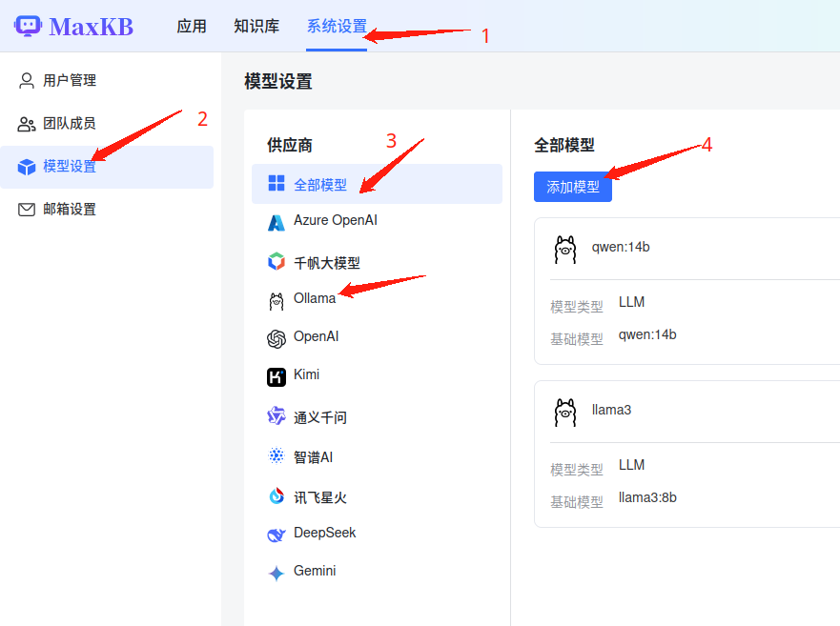Viewport: 840px width, 626px height.
Task: Select 全部模型 in the supplier list
Action: pyautogui.click(x=377, y=184)
